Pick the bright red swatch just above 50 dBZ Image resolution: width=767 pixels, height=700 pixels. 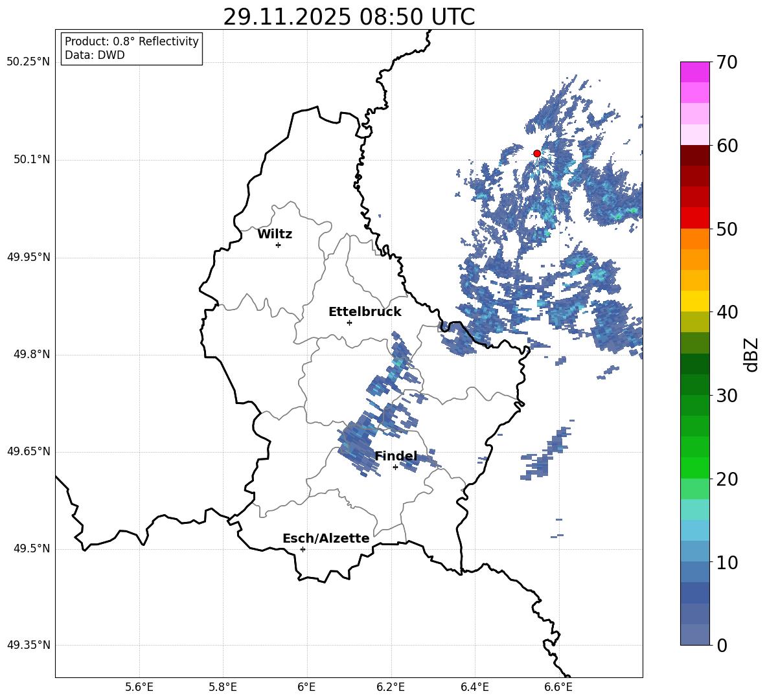coord(694,218)
